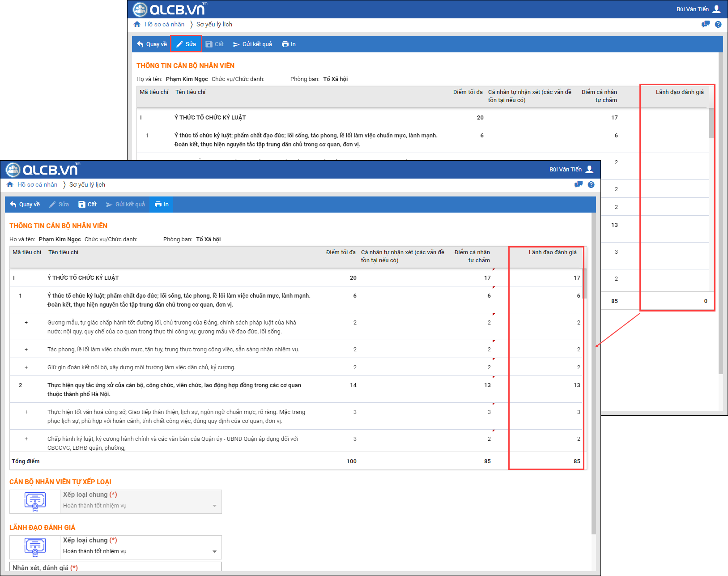Open the chat feedback icon in the front window

(x=579, y=184)
